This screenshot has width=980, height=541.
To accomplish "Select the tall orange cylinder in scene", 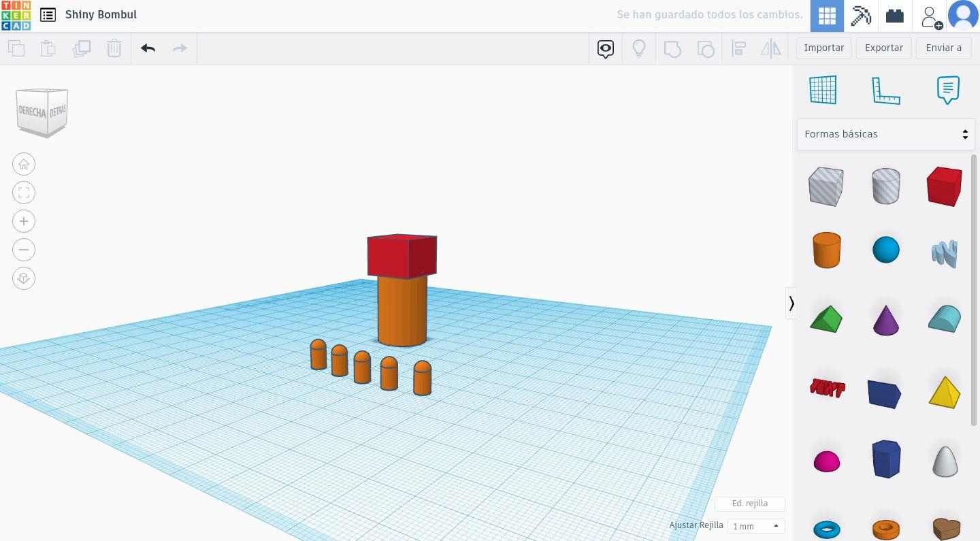I will click(402, 311).
